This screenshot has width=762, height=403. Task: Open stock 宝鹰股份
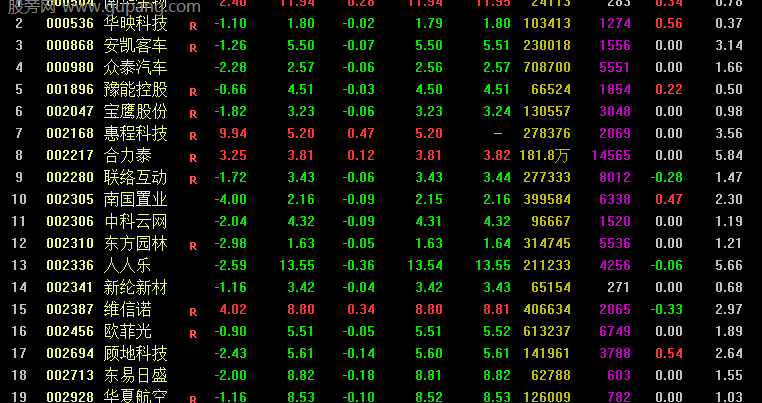136,111
